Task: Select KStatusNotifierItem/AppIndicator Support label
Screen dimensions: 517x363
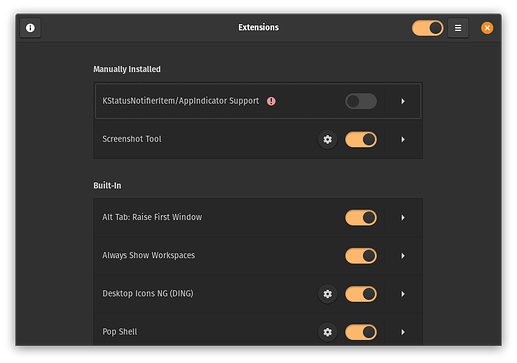Action: tap(180, 101)
